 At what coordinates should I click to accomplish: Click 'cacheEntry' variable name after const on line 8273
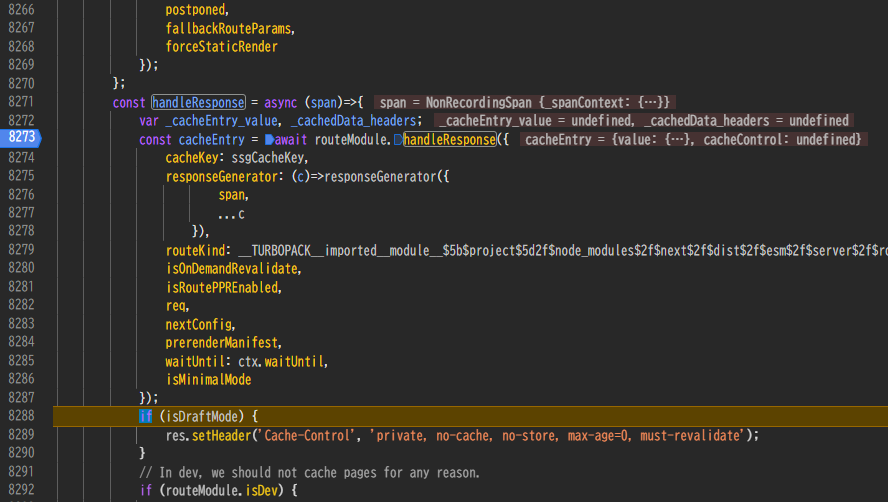pyautogui.click(x=212, y=139)
